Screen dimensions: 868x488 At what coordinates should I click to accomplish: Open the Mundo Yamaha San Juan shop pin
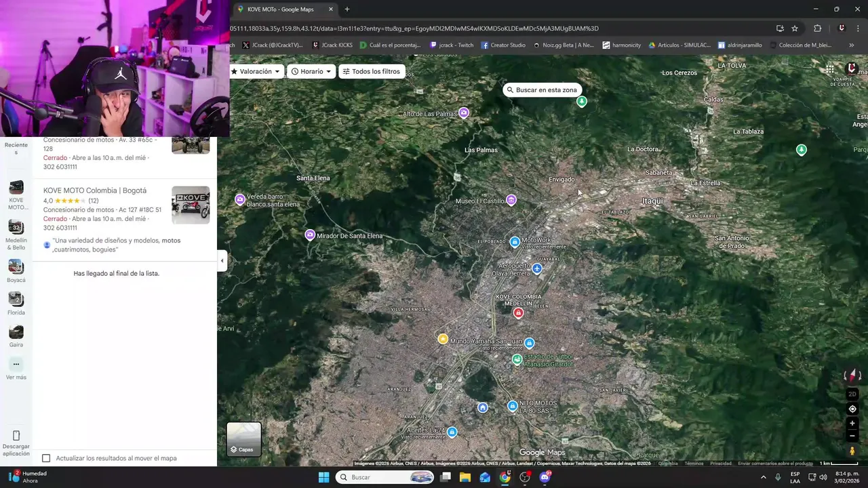[x=530, y=343]
